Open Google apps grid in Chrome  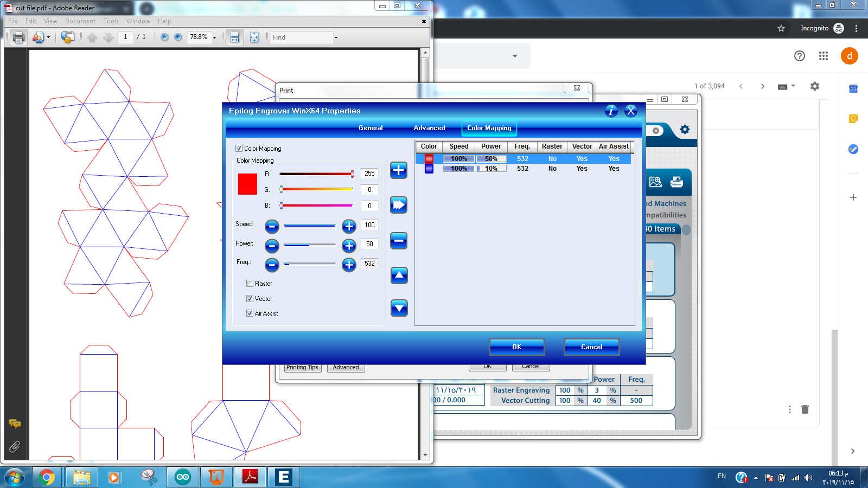point(824,56)
